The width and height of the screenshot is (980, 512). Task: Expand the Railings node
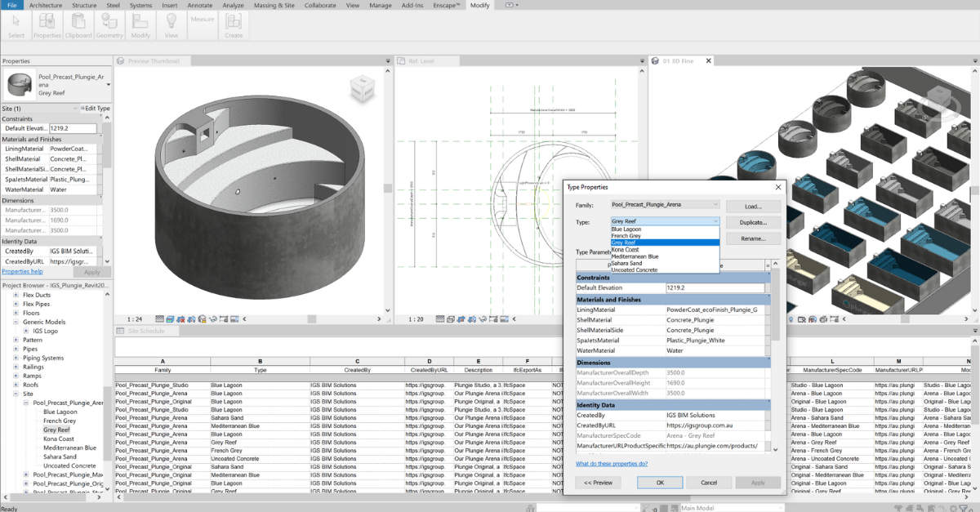pyautogui.click(x=15, y=367)
